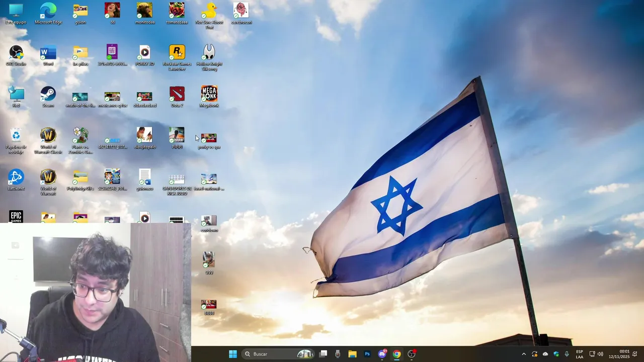
Task: Select the Megabonk game shortcut
Action: tap(209, 97)
